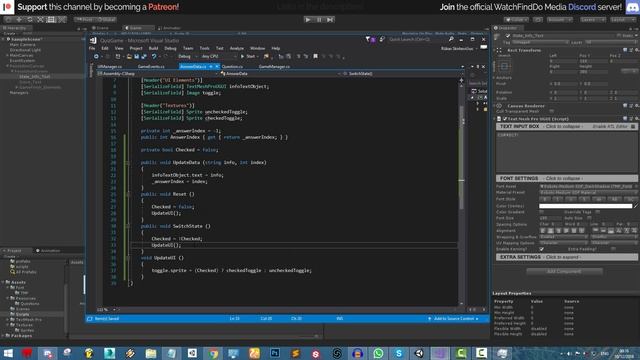640x360 pixels.
Task: Click the Unity Step frame button
Action: point(330,20)
